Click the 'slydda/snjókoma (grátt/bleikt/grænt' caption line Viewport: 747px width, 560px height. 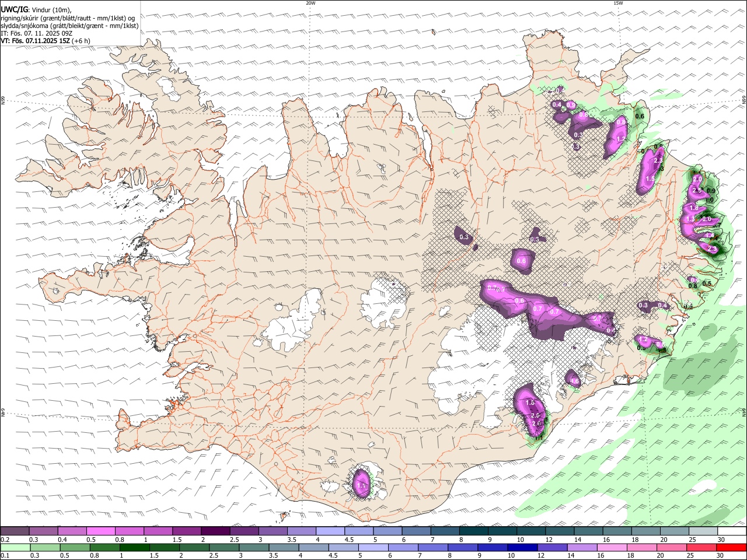[x=69, y=26]
